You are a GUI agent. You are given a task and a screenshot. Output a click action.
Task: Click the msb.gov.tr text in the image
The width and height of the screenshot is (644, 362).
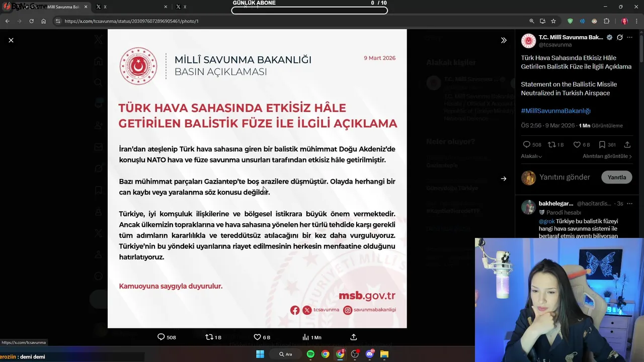[367, 296]
